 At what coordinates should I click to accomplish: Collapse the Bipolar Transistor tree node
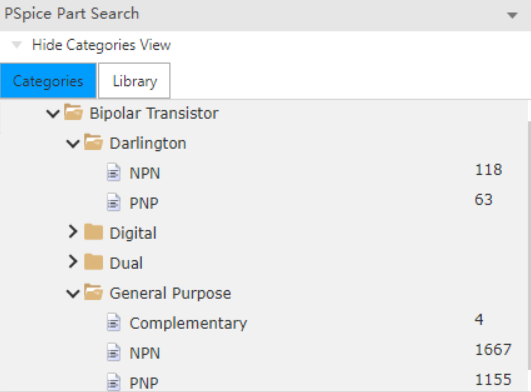coord(53,113)
